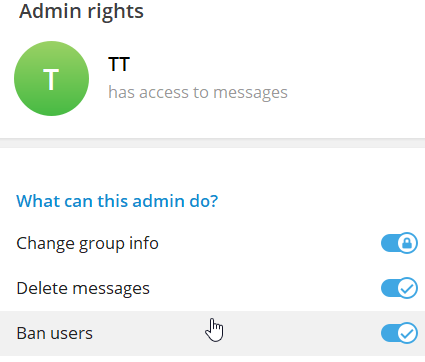Click the blue track of Ban users toggle
The image size is (425, 362).
(389, 333)
